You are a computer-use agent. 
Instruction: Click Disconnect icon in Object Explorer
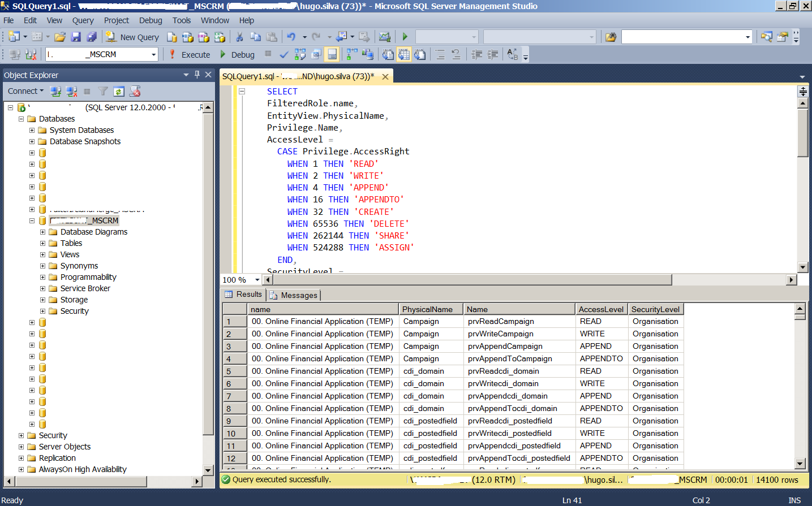click(x=71, y=91)
